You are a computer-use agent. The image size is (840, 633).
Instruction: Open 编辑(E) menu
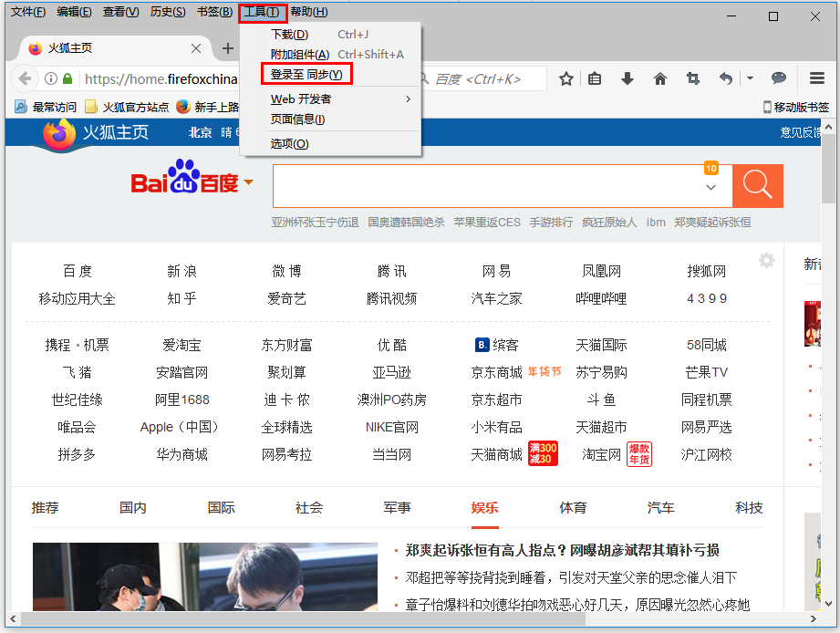point(75,12)
